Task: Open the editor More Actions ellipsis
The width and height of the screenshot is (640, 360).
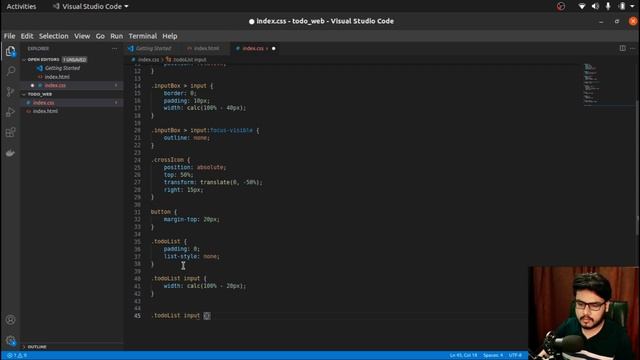Action: pos(633,48)
